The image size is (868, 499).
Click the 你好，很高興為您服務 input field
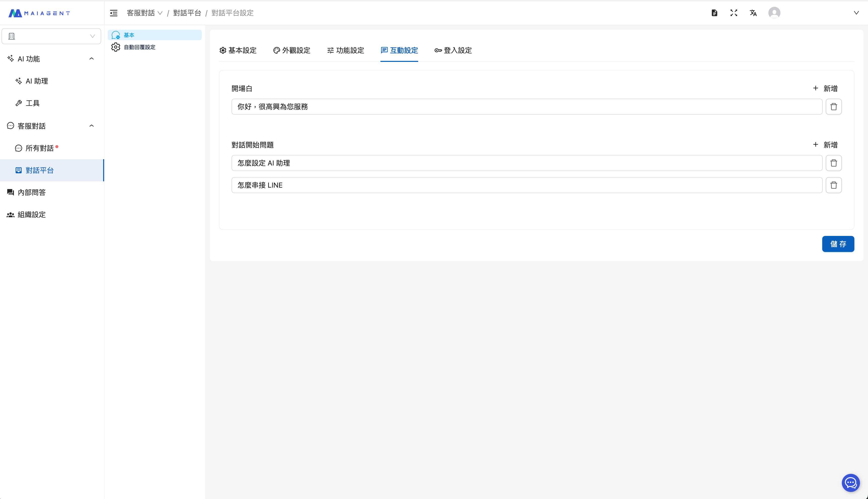pos(527,107)
